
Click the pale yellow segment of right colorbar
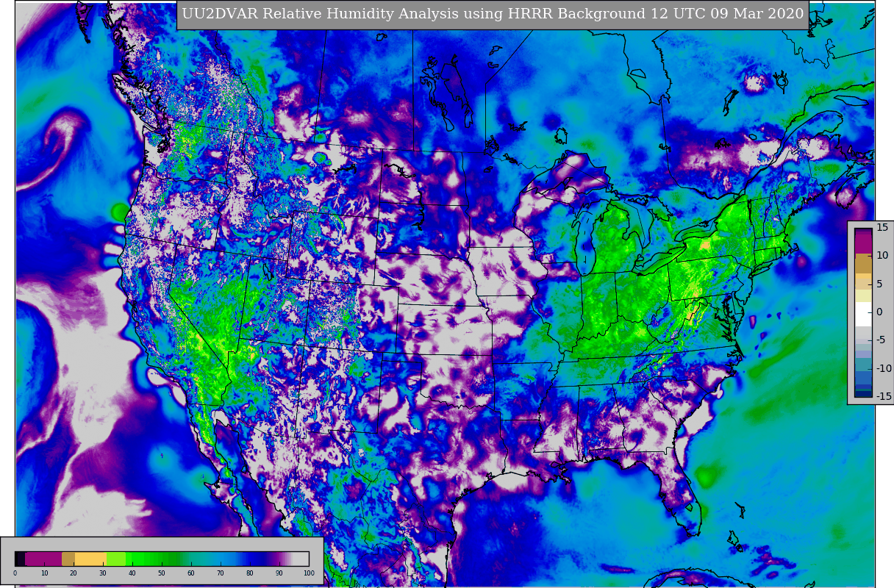(863, 295)
